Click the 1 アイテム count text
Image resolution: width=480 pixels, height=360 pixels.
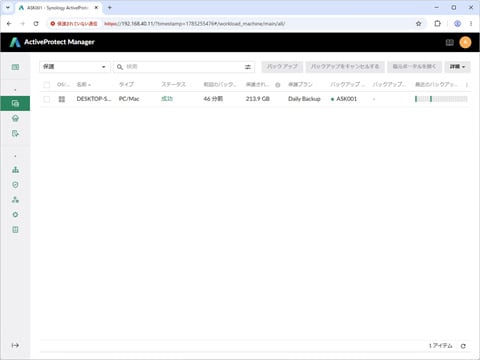441,346
